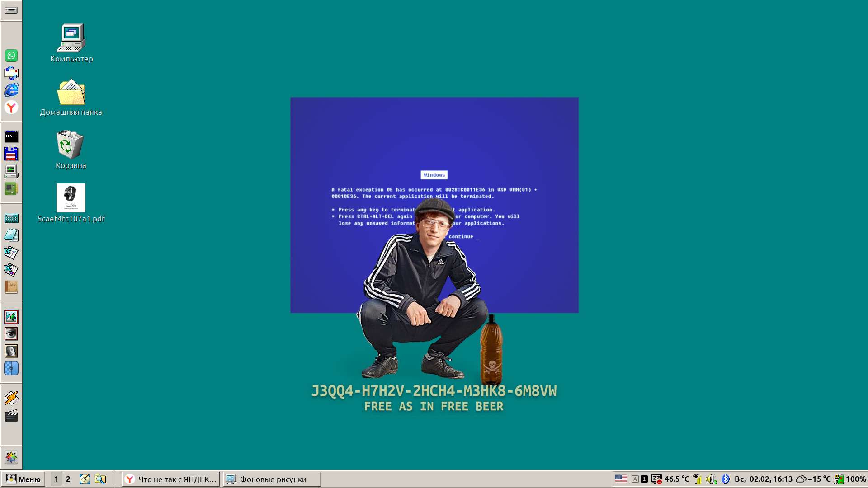Launch the email client envelope icon
This screenshot has height=488, width=868.
(x=11, y=73)
